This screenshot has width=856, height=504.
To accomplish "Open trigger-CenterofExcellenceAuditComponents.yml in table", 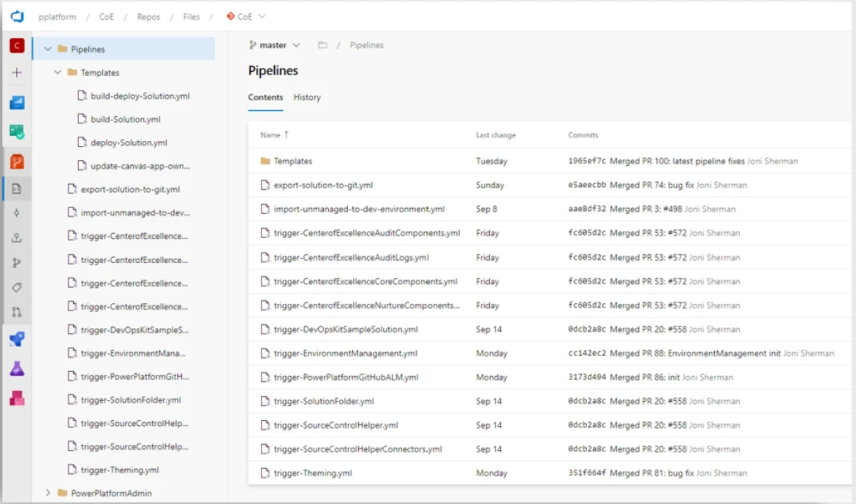I will point(366,233).
